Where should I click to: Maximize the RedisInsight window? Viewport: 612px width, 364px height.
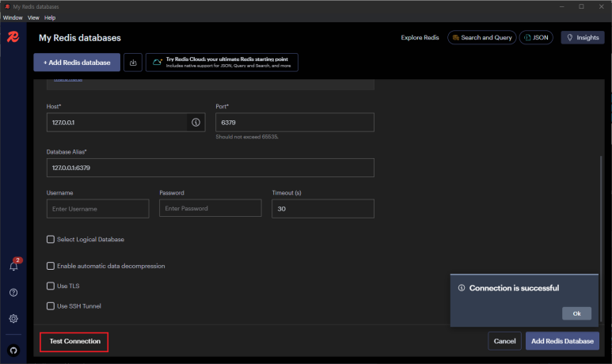coord(581,6)
